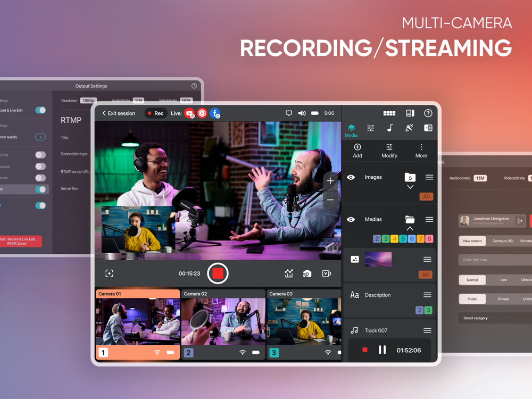Viewport: 532px width, 399px height.
Task: Mute audio with the speaker icon
Action: [302, 113]
